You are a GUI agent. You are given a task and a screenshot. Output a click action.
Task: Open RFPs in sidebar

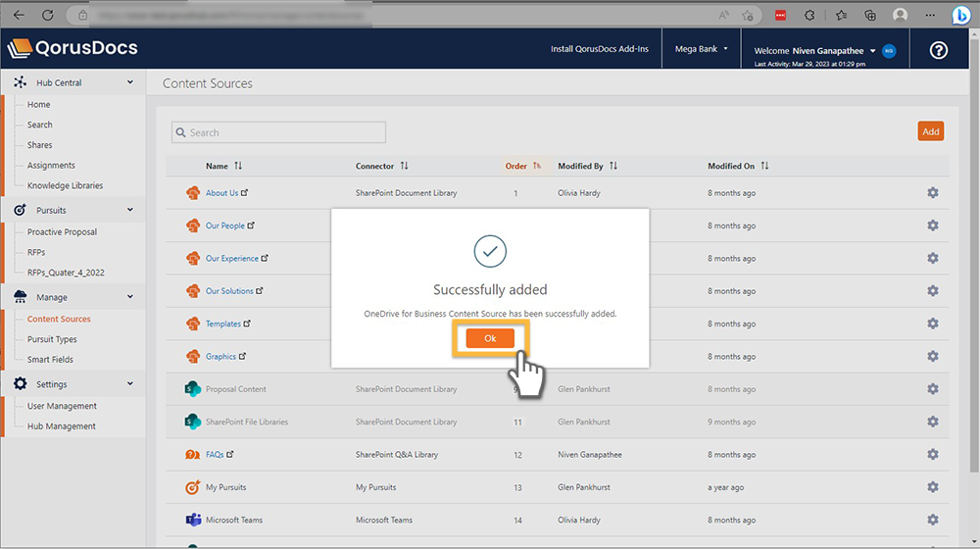pyautogui.click(x=36, y=252)
